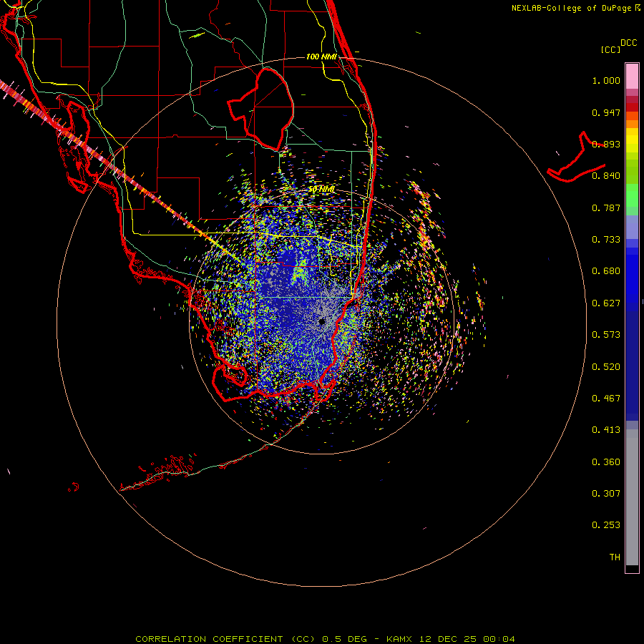Click the NEXLAB-College of DuPage label
The image size is (644, 644).
pos(572,8)
